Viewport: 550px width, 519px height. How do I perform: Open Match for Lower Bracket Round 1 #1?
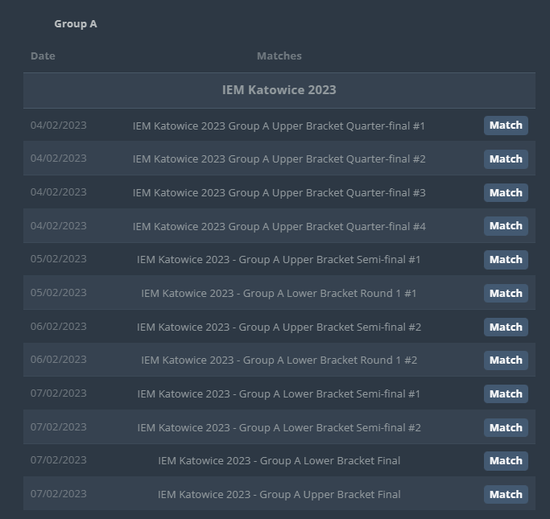click(506, 294)
